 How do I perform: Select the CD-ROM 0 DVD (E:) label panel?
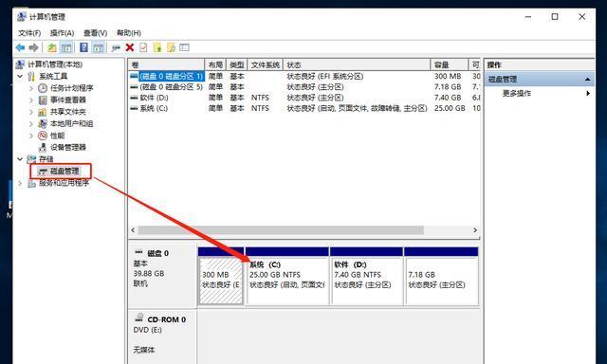point(162,337)
